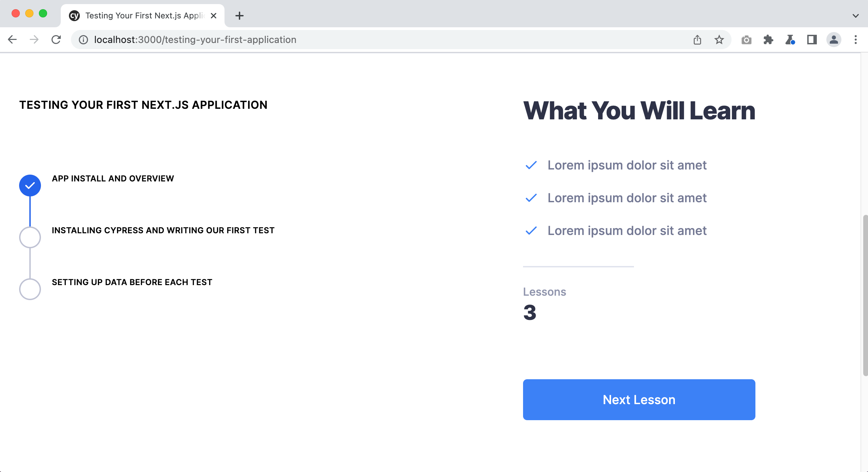Bookmark this page with the star
The width and height of the screenshot is (868, 472).
(719, 40)
